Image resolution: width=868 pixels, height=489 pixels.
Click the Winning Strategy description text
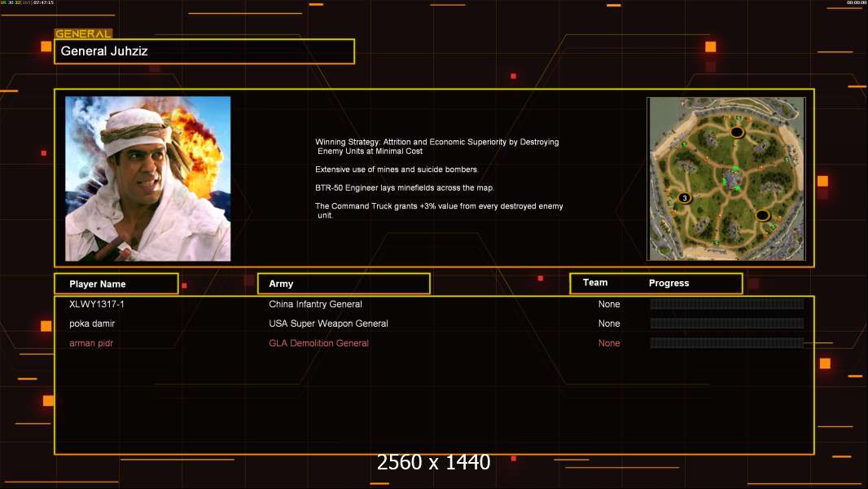click(436, 146)
